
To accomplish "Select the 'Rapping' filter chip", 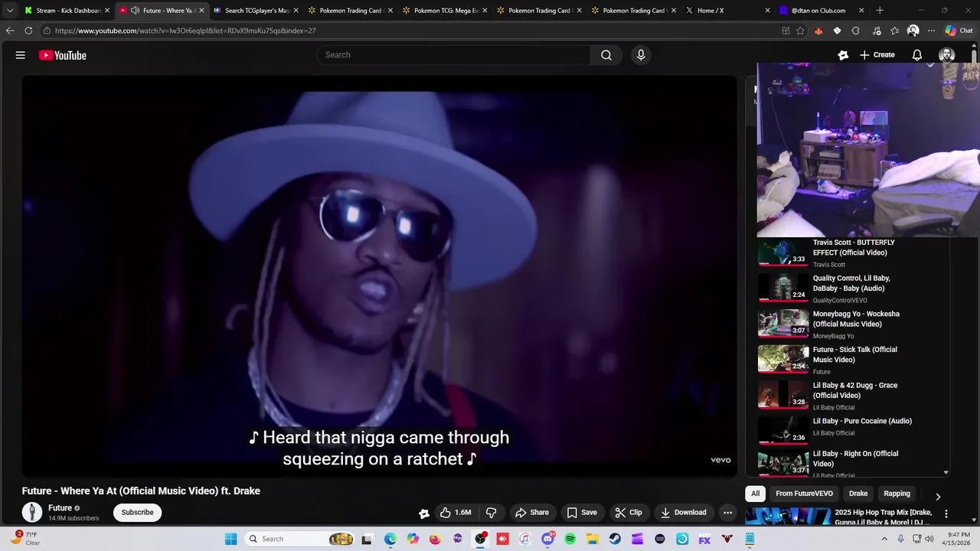I will (x=897, y=494).
